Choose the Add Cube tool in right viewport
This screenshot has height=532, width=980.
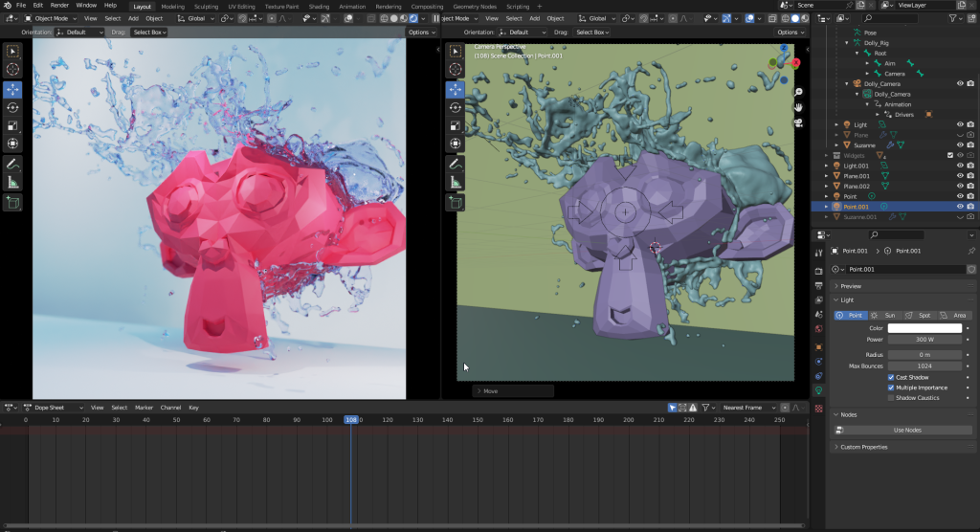click(x=455, y=203)
